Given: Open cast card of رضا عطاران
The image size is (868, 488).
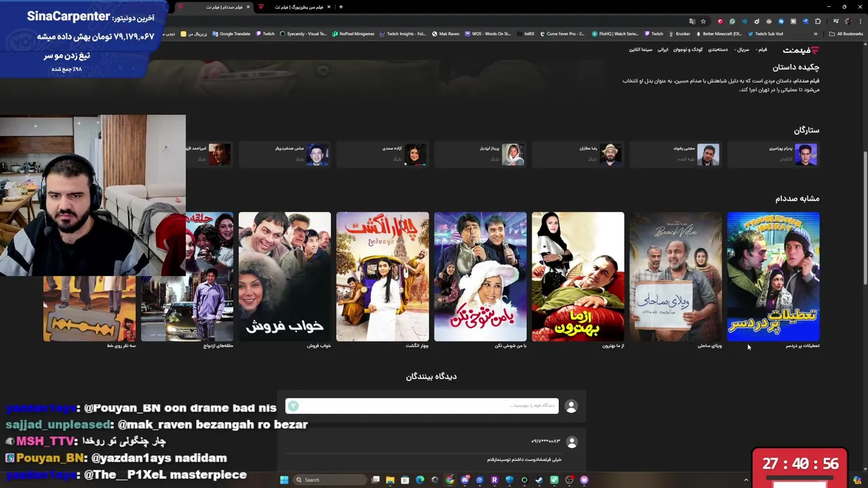Looking at the screenshot, I should click(578, 154).
